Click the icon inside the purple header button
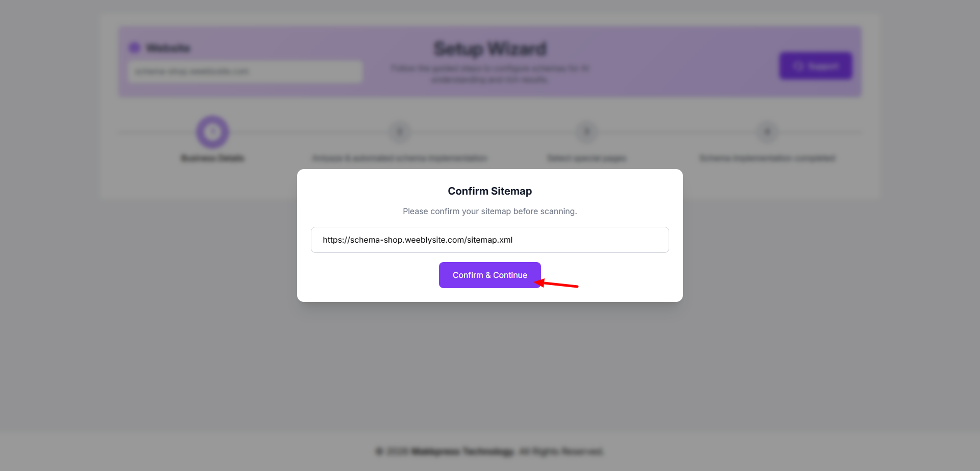Viewport: 980px width, 471px height. (798, 66)
